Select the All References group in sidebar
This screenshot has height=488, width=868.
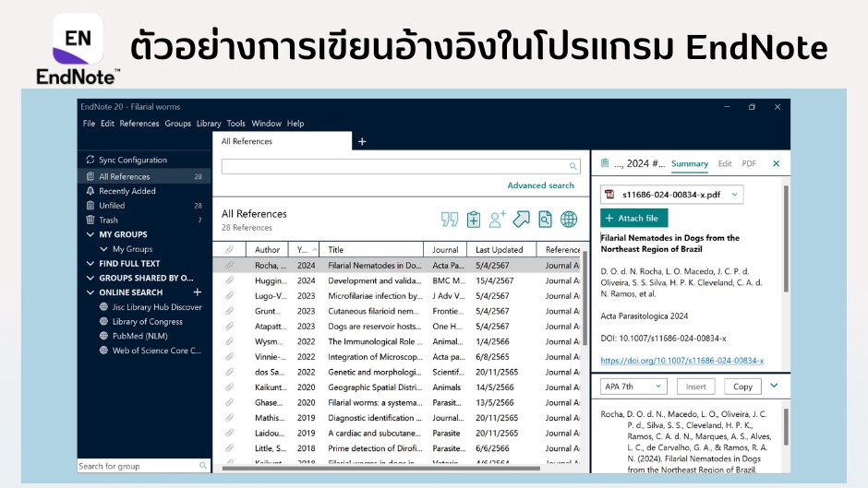pyautogui.click(x=144, y=176)
